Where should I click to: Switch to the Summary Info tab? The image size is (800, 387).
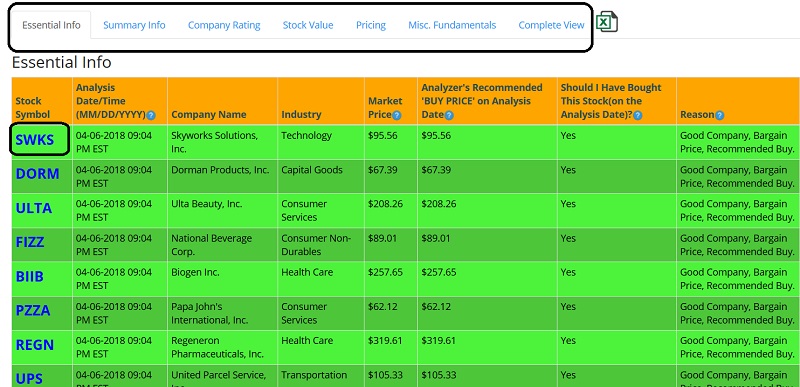click(x=134, y=25)
